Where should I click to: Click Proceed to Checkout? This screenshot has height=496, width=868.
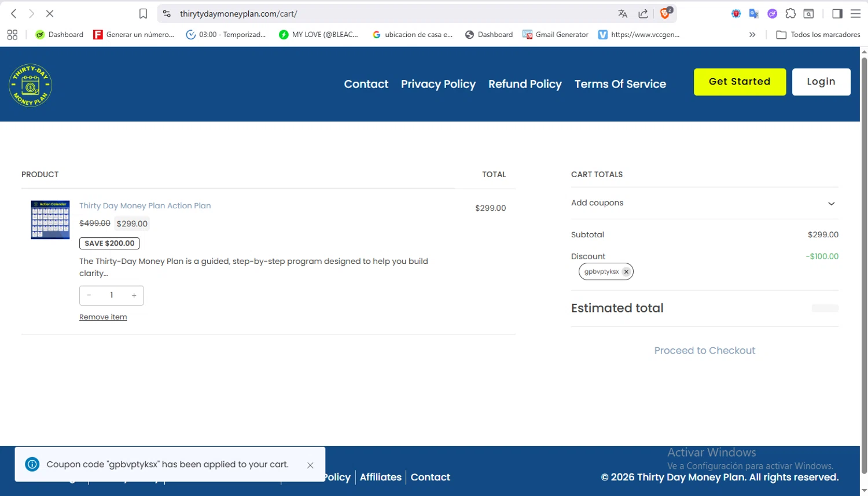point(704,350)
